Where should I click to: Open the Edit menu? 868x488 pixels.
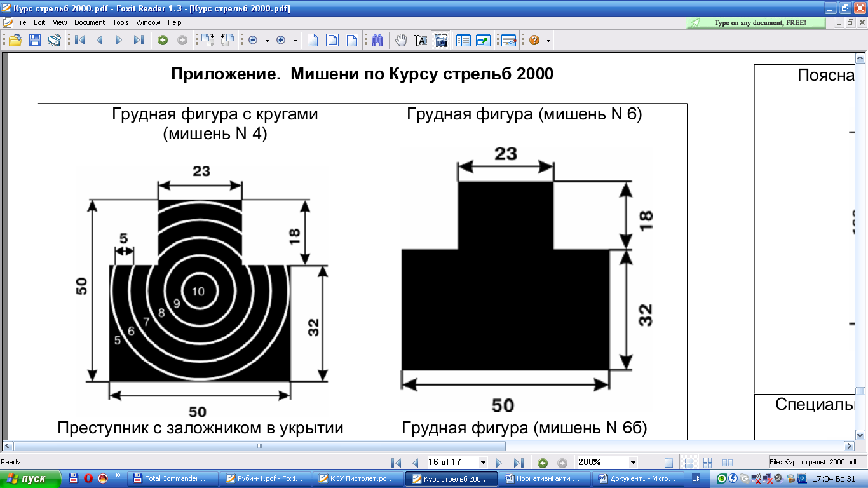39,22
